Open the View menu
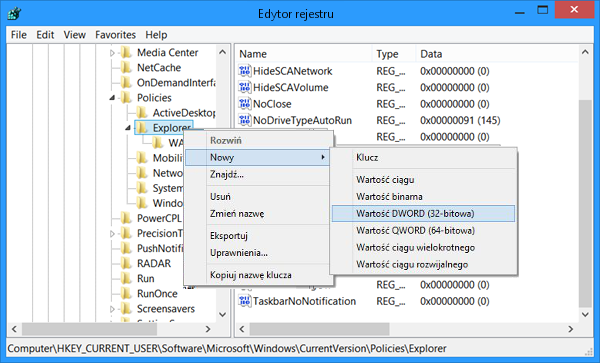The width and height of the screenshot is (600, 363). [74, 35]
